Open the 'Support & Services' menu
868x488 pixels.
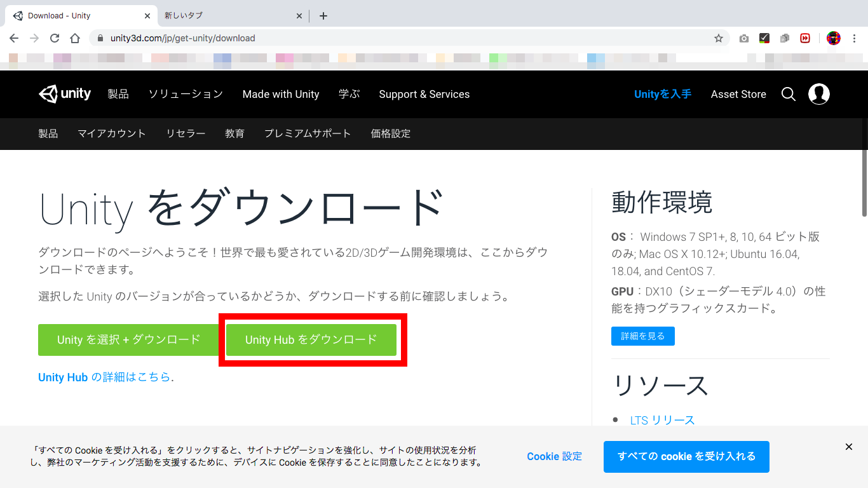pos(424,94)
